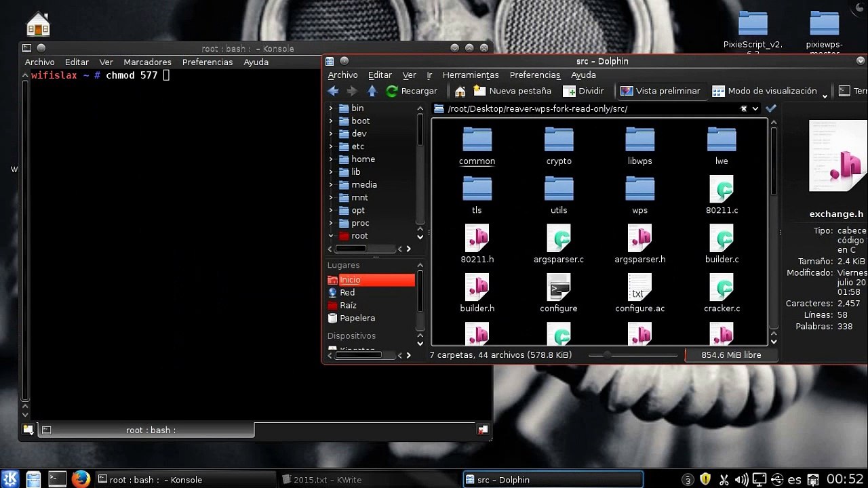
Task: Expand the etc folder tree node
Action: click(331, 146)
